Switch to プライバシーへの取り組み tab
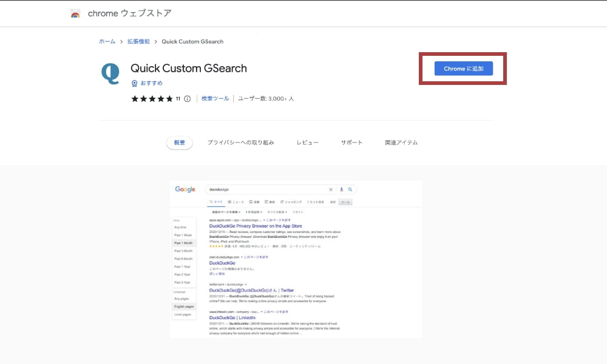 240,143
